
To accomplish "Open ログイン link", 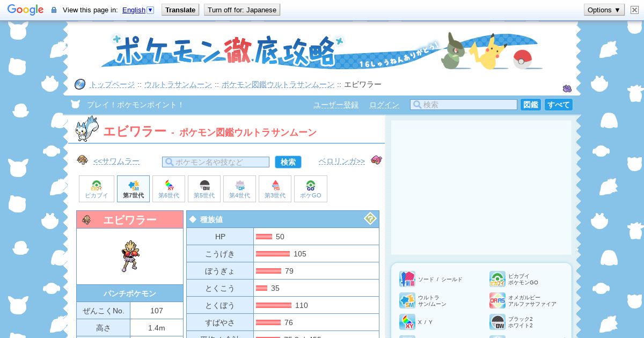I will [384, 105].
